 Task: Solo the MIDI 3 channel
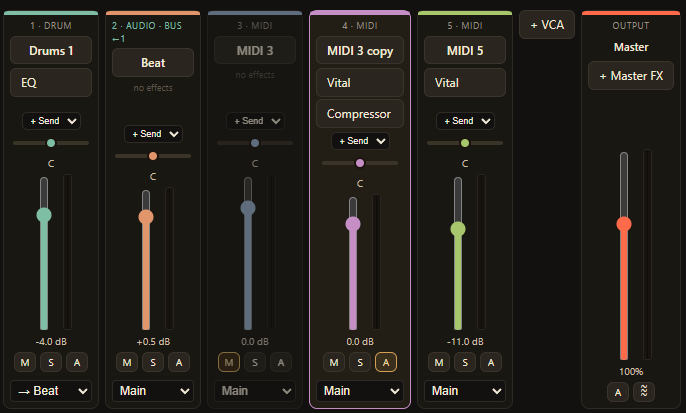click(255, 362)
